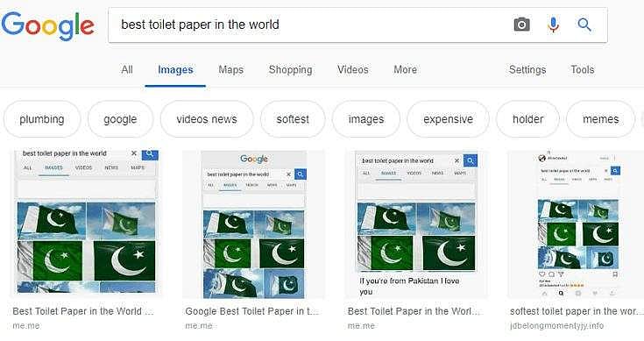Screen dimensions: 644x341
Task: Start voice search with microphone icon
Action: pos(553,25)
